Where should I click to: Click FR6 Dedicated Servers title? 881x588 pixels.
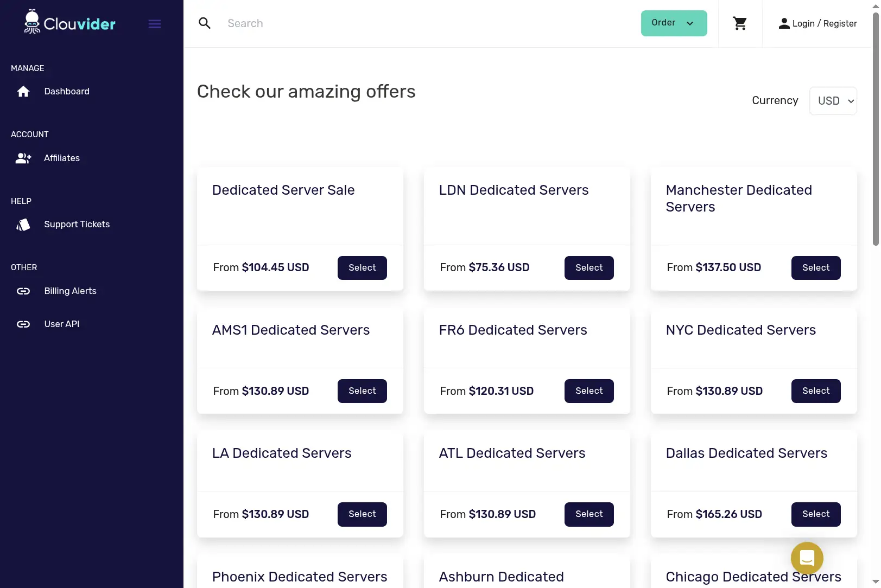point(513,330)
